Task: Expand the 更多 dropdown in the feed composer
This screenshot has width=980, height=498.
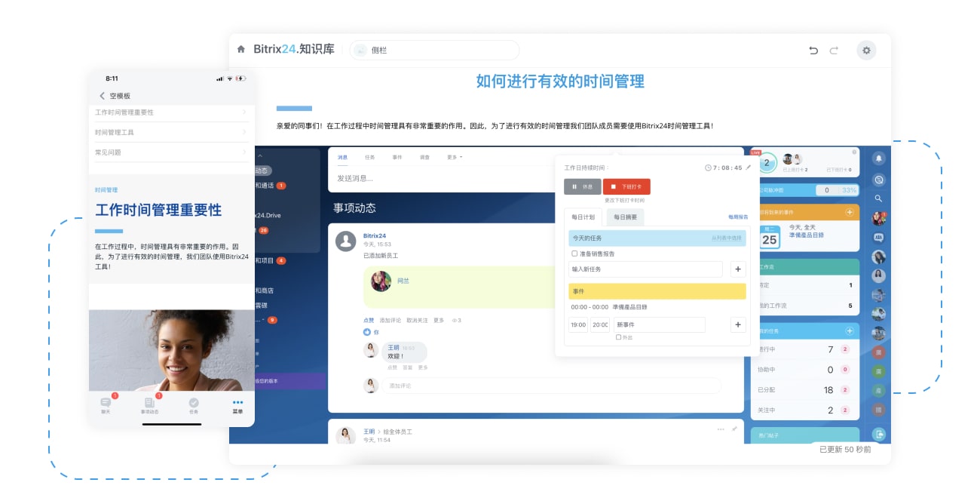Action: [455, 157]
